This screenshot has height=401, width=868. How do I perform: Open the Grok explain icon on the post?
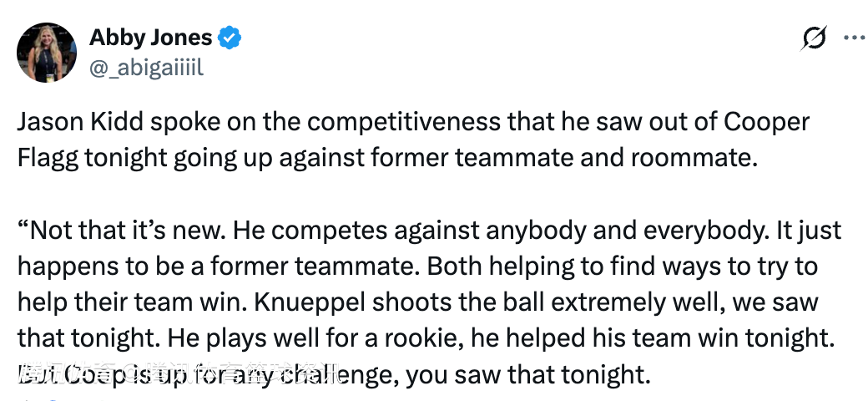814,38
